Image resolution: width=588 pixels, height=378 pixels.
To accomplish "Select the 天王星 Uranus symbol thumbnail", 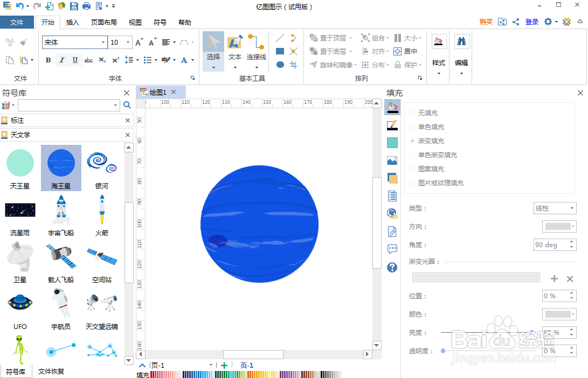I will point(20,168).
